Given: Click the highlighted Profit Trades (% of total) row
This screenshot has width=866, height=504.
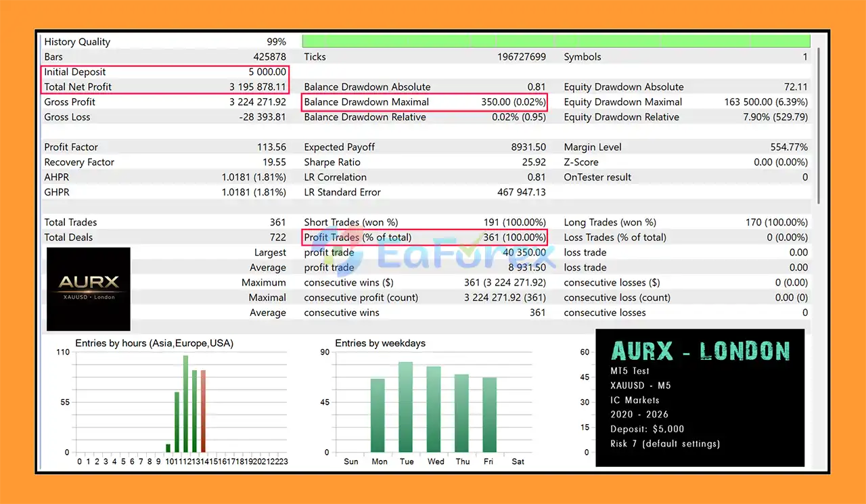Looking at the screenshot, I should (x=424, y=237).
